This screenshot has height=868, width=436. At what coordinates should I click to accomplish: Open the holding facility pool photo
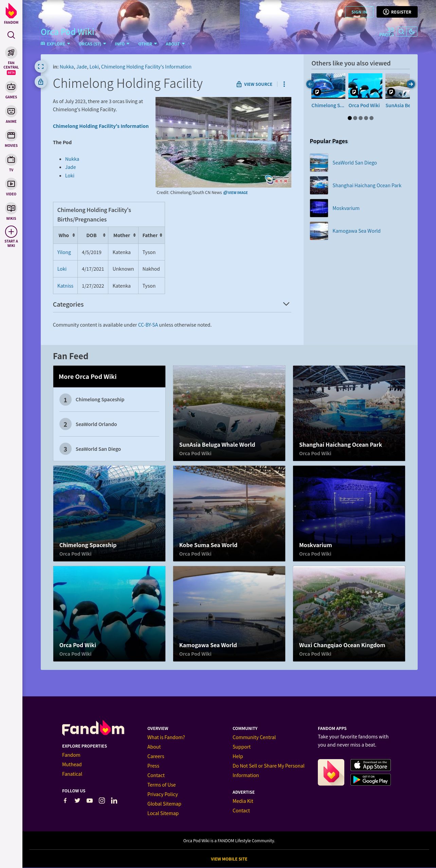point(223,142)
